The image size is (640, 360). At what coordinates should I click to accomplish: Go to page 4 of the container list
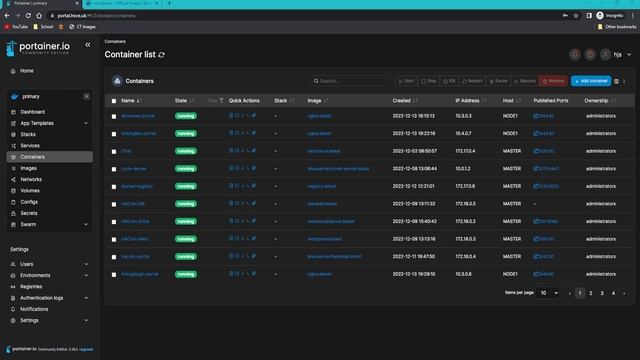point(613,293)
